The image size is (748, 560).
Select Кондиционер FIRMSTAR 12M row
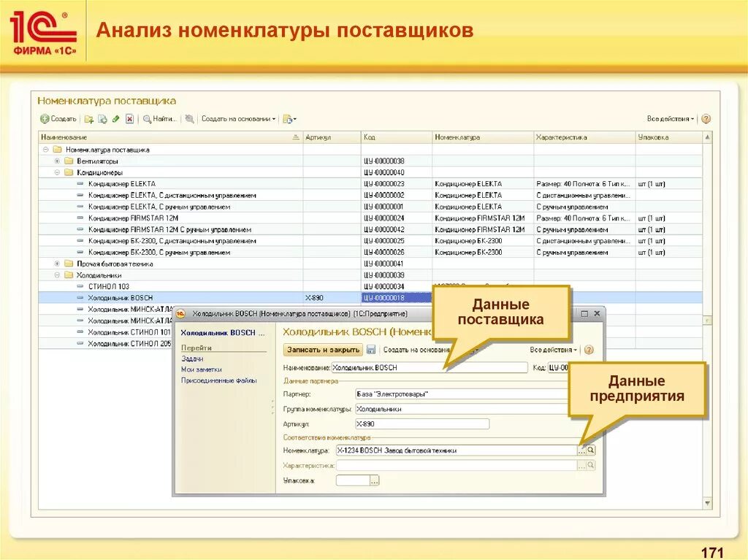click(370, 218)
